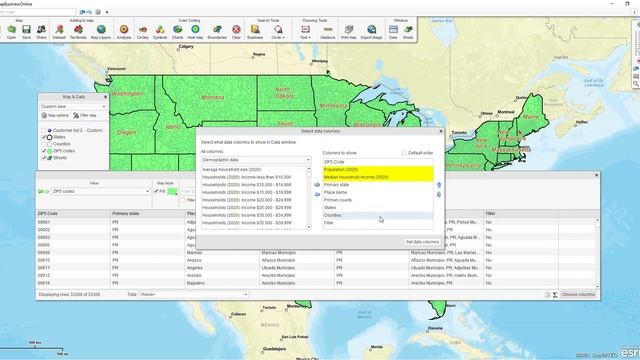Open the Business search tool

255,32
